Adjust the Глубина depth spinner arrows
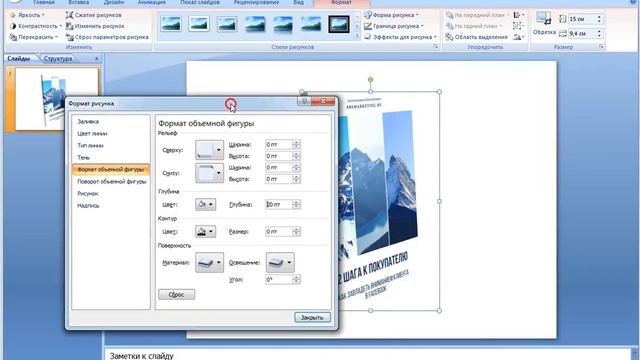The width and height of the screenshot is (640, 360). click(296, 204)
